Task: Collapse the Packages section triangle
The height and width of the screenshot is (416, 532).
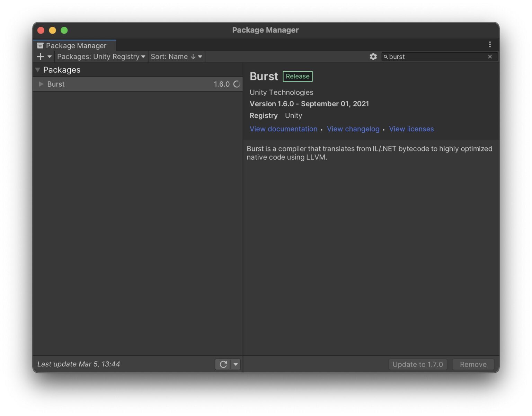Action: [38, 70]
